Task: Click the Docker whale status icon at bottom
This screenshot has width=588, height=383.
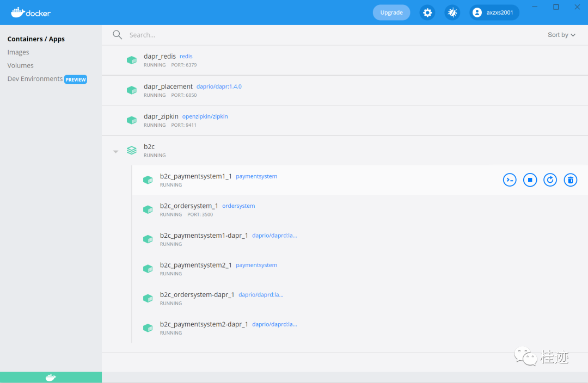Action: tap(51, 378)
